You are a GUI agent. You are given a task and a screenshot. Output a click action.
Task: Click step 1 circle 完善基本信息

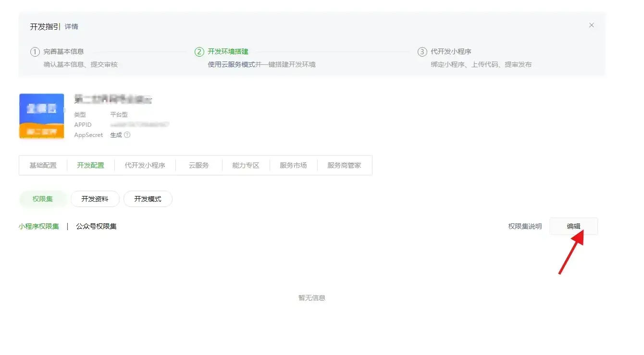tap(35, 52)
